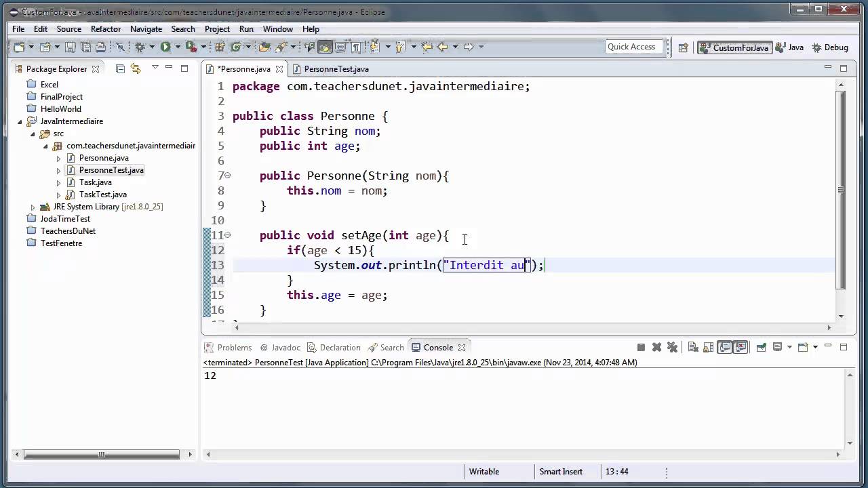868x488 pixels.
Task: Switch to the Javadoc tab
Action: click(280, 348)
